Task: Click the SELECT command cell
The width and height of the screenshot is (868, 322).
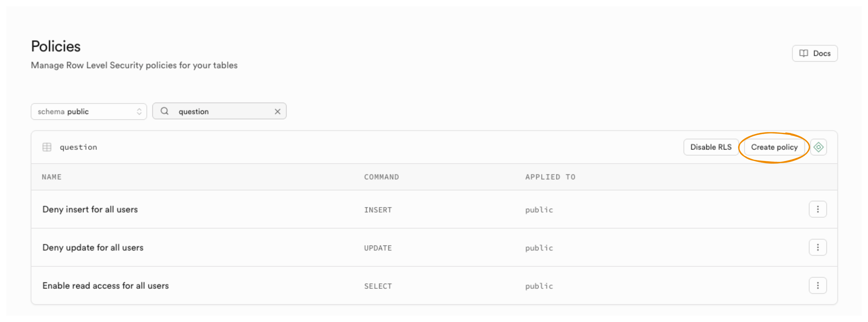Action: [x=378, y=286]
